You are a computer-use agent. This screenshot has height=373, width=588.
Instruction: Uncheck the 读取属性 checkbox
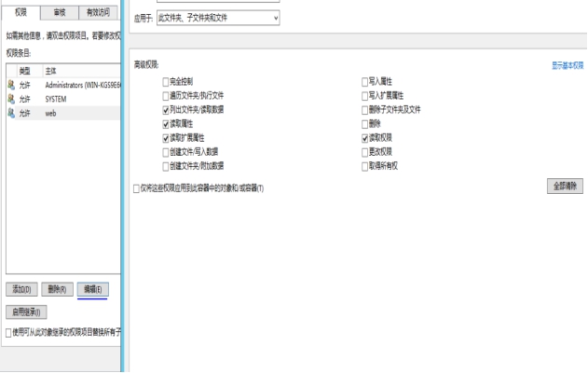point(165,124)
